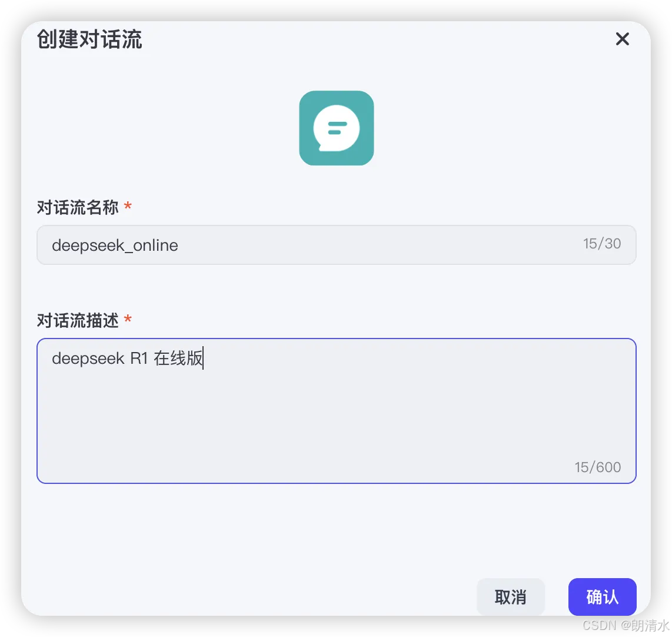Click the 创建对话流 dialog title
This screenshot has height=637, width=672.
[89, 39]
